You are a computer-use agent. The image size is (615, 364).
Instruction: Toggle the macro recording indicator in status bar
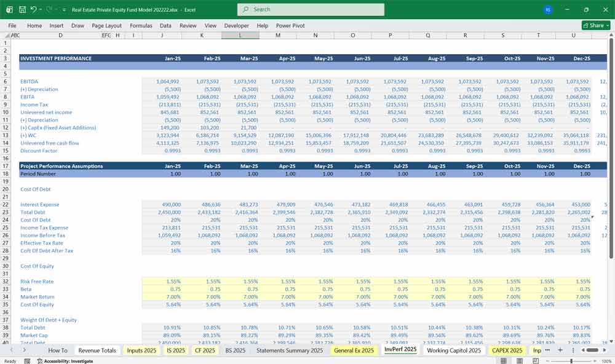click(x=28, y=360)
